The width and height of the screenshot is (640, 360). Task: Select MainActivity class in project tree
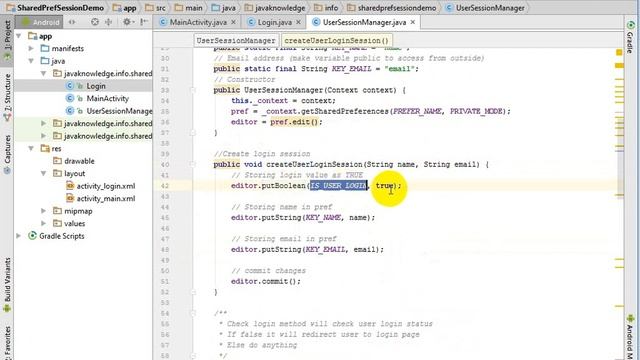(107, 98)
